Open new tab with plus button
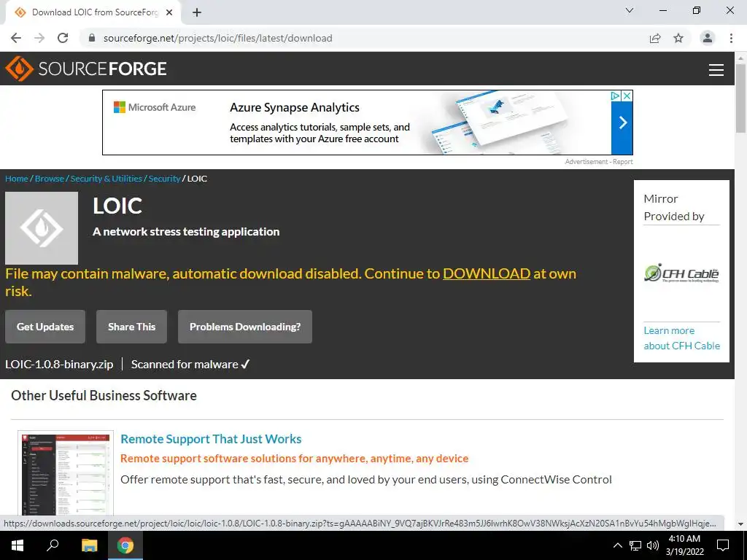The height and width of the screenshot is (560, 747). pos(197,12)
